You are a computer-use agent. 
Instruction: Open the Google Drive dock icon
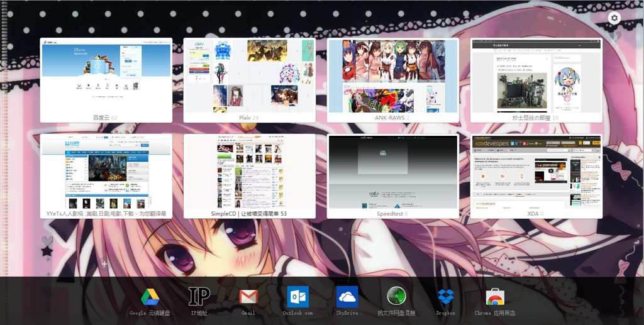pos(150,297)
